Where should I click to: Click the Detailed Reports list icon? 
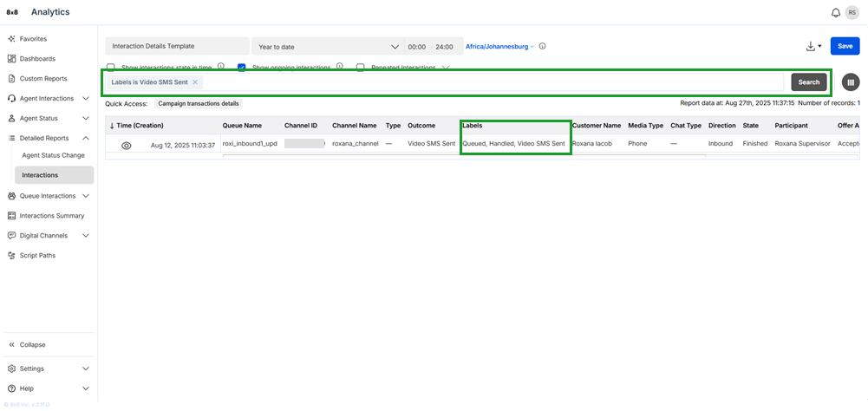[x=11, y=139]
